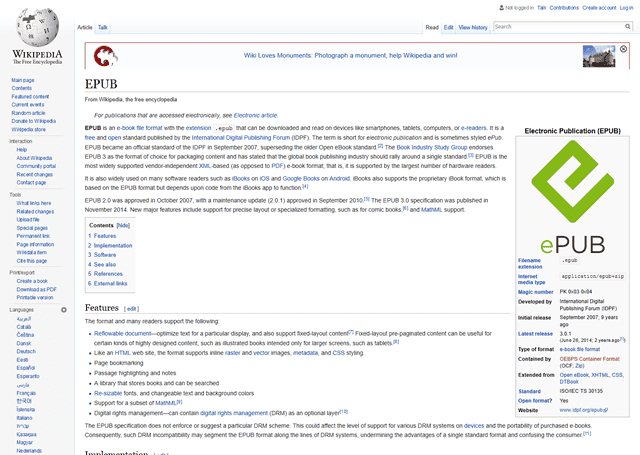Open Random article in sidebar
Viewport: 640px width, 455px height.
pyautogui.click(x=29, y=113)
